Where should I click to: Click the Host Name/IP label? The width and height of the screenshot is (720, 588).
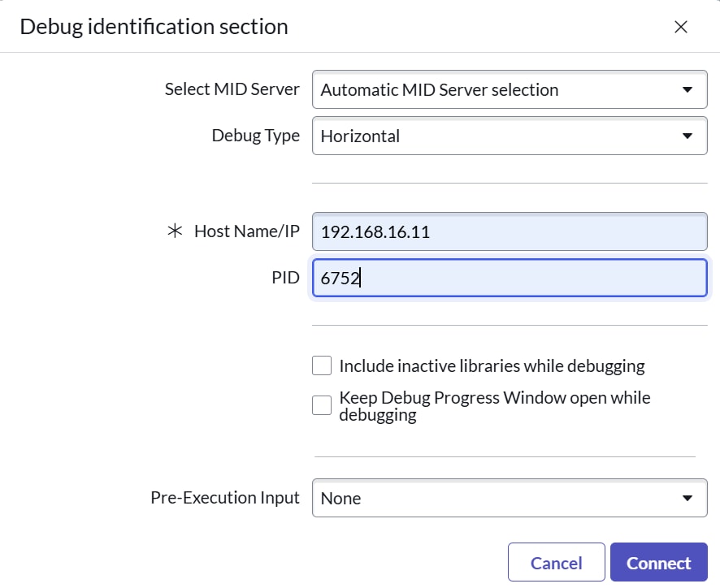pos(247,231)
